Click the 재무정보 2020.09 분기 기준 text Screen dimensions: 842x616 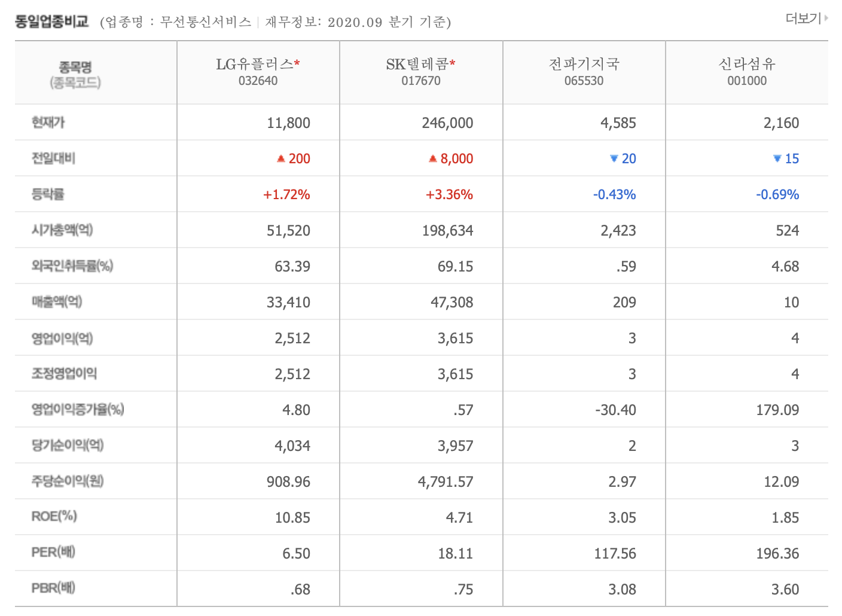click(358, 22)
